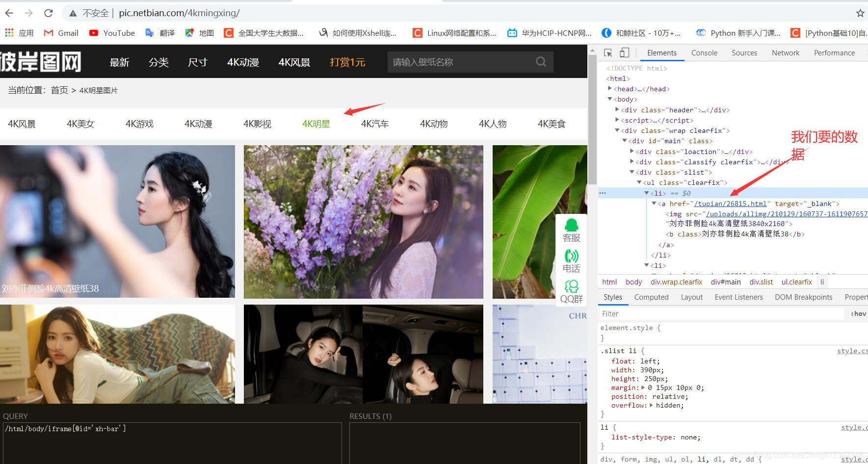Reload the page with refresh icon
868x464 pixels.
pos(48,13)
